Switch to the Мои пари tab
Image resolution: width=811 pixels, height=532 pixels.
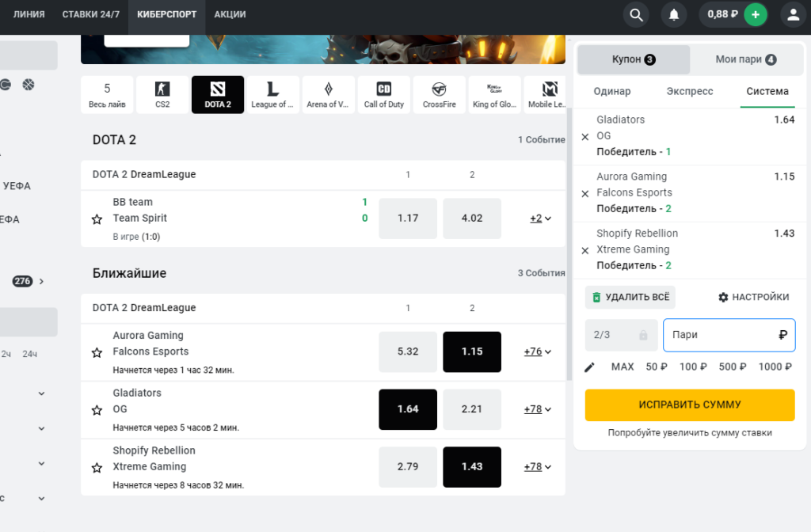pyautogui.click(x=746, y=59)
